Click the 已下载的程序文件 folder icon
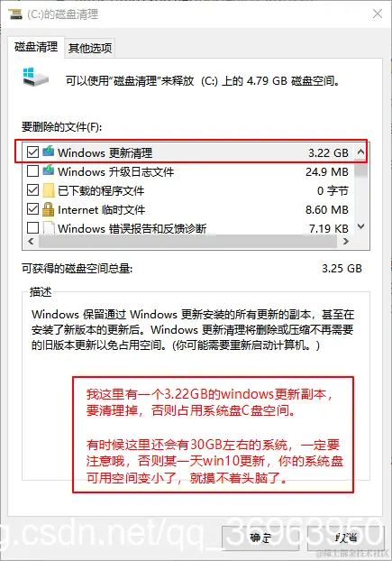The image size is (392, 561). pyautogui.click(x=49, y=190)
